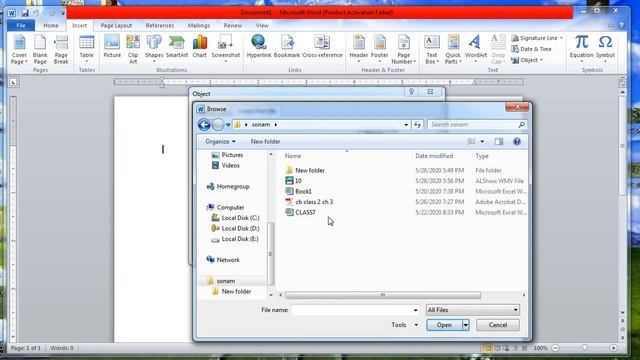The image size is (640, 360).
Task: Add a Bookmark
Action: [x=287, y=47]
